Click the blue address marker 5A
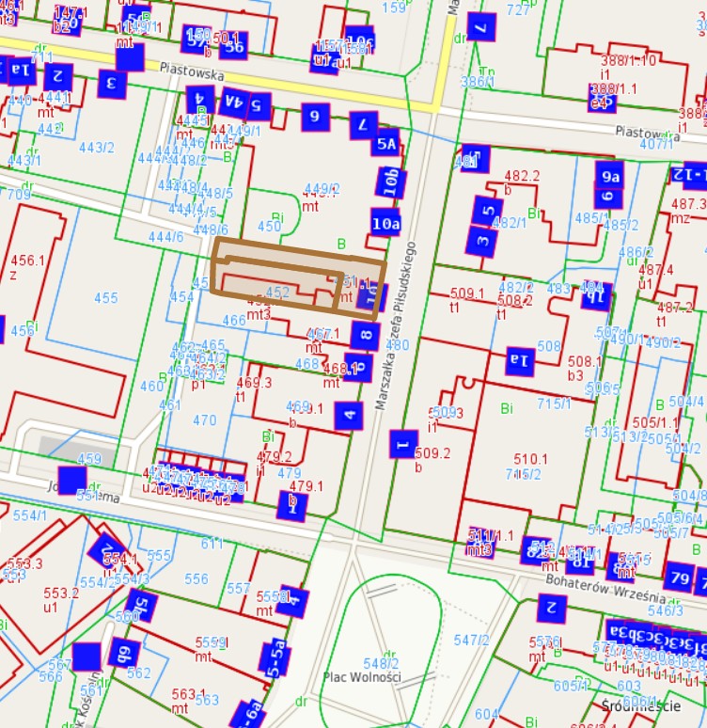Viewport: 707px width, 728px height. pos(387,145)
